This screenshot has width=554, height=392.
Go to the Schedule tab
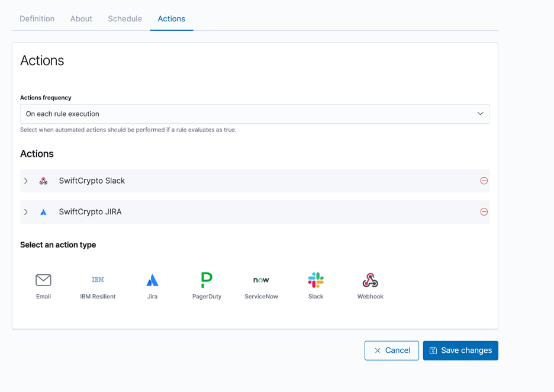125,19
